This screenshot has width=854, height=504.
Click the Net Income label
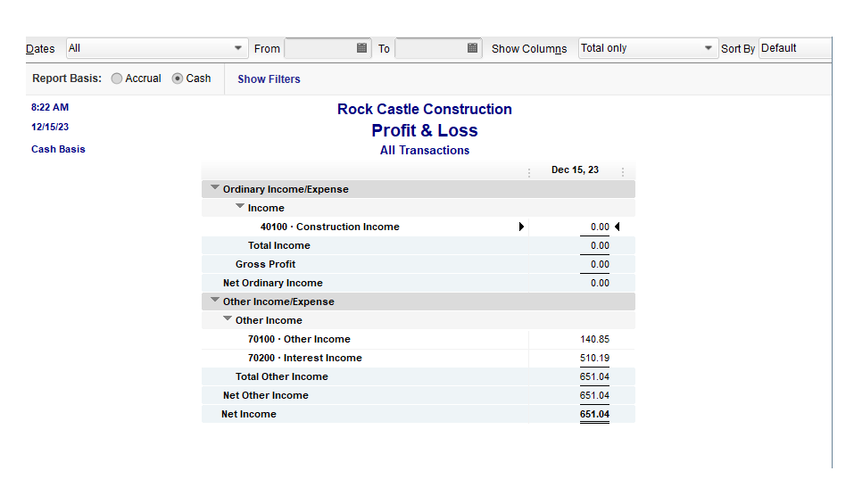(248, 414)
